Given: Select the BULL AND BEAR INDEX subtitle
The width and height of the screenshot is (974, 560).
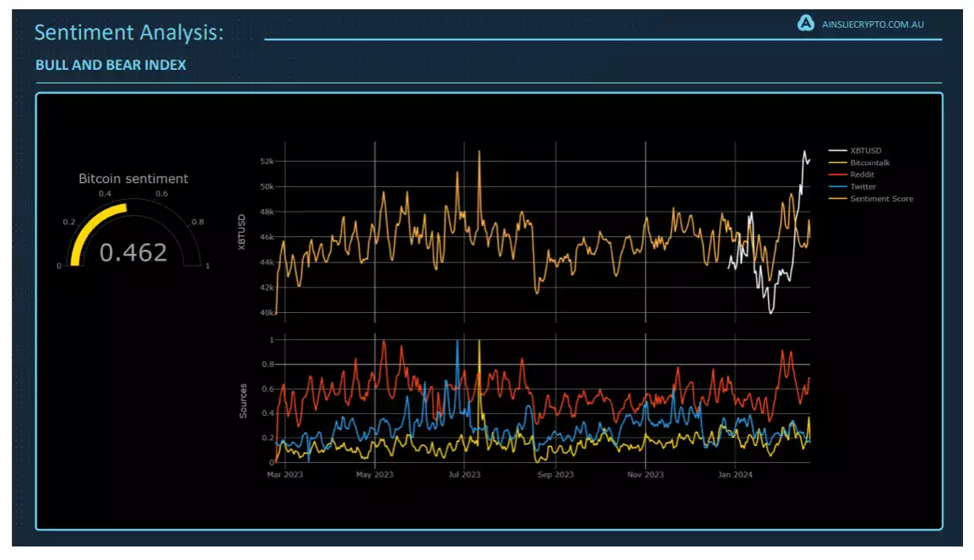Looking at the screenshot, I should (x=111, y=65).
